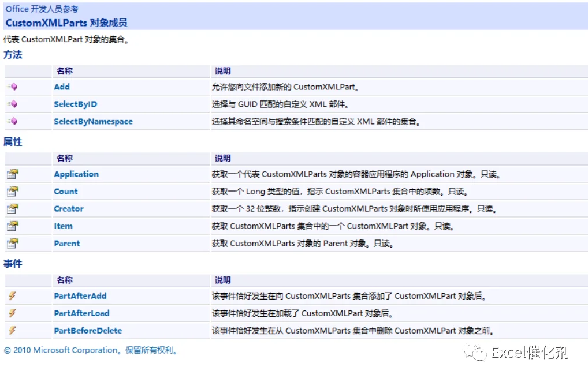
Task: Click the method icon beside SelectByID
Action: [12, 104]
